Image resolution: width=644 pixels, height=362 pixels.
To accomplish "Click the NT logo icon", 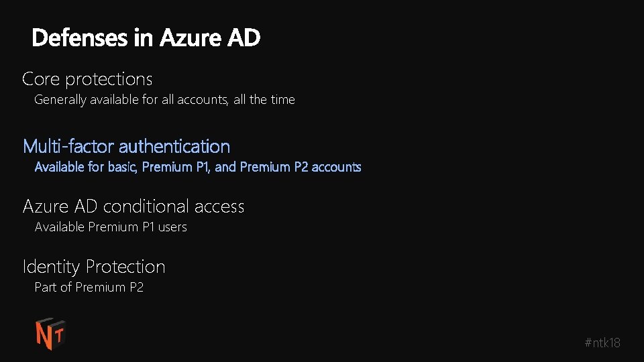I will [50, 333].
